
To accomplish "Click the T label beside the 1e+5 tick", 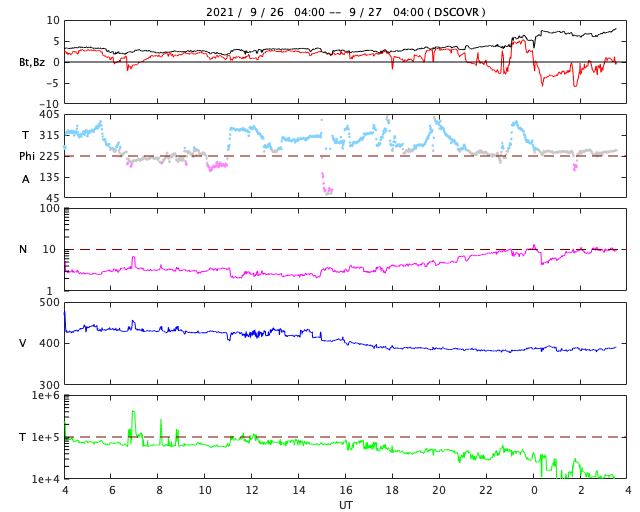I will (23, 437).
